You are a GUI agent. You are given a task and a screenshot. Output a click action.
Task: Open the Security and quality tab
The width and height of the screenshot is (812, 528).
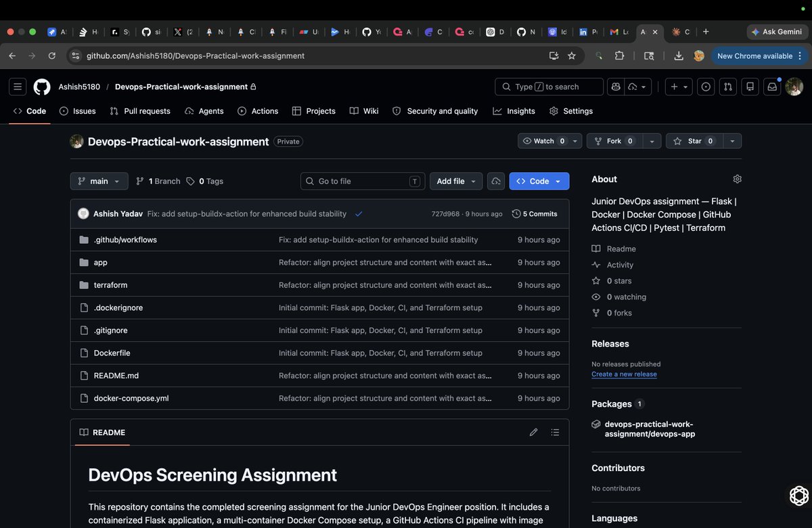pyautogui.click(x=435, y=111)
